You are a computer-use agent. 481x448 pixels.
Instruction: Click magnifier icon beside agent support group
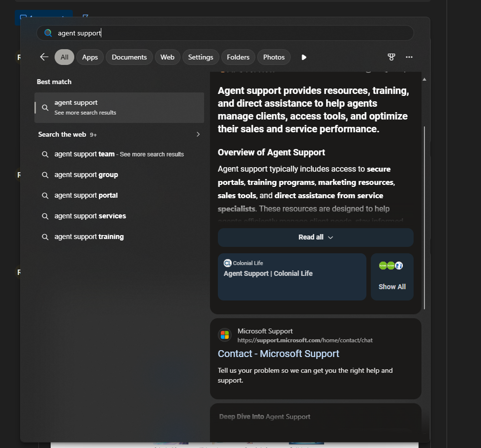click(45, 175)
